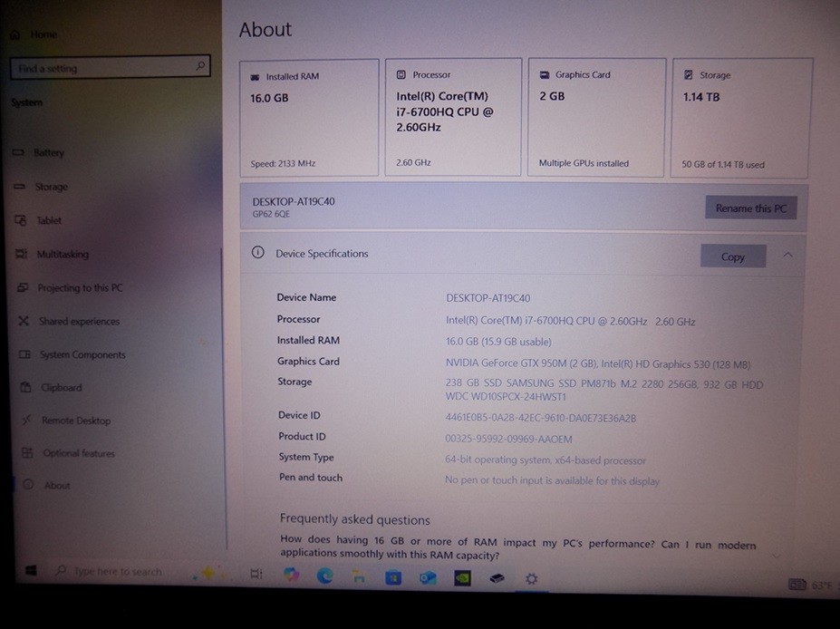
Task: Open the NVIDIA app from taskbar
Action: 462,578
